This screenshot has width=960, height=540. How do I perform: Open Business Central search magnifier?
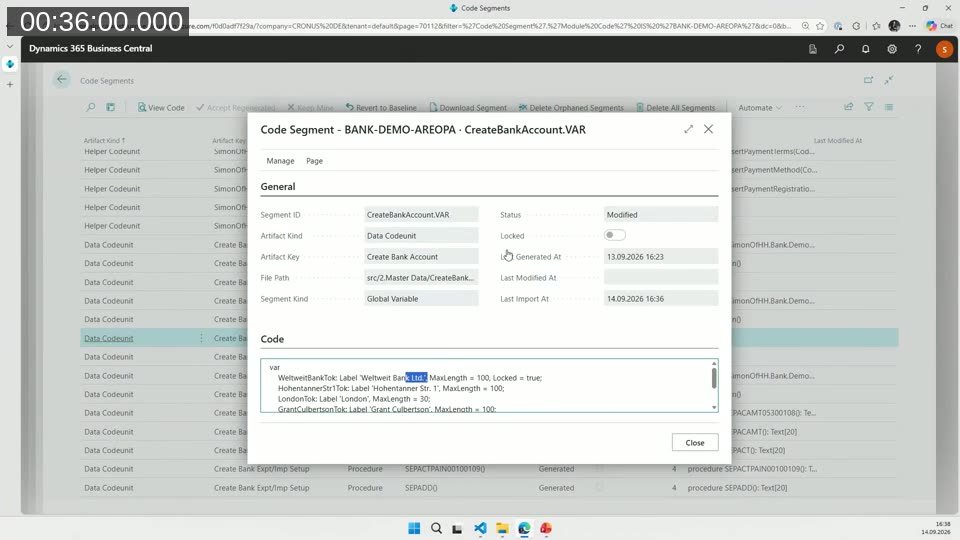coord(839,49)
